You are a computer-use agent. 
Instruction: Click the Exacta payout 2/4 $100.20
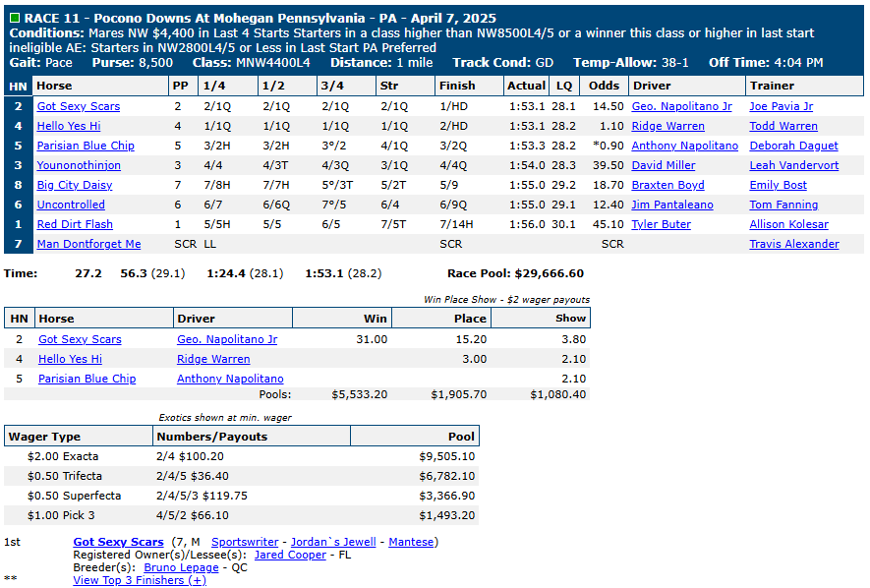tap(190, 456)
